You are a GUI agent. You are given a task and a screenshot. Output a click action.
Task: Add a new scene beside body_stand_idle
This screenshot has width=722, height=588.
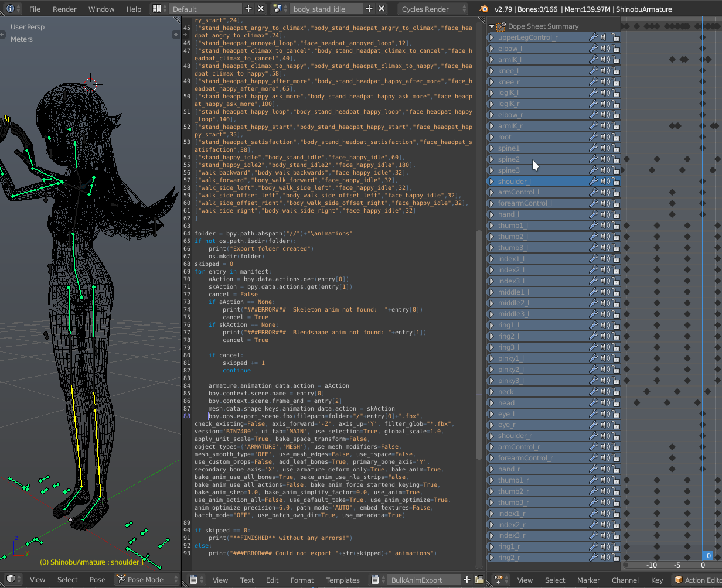[x=369, y=9]
